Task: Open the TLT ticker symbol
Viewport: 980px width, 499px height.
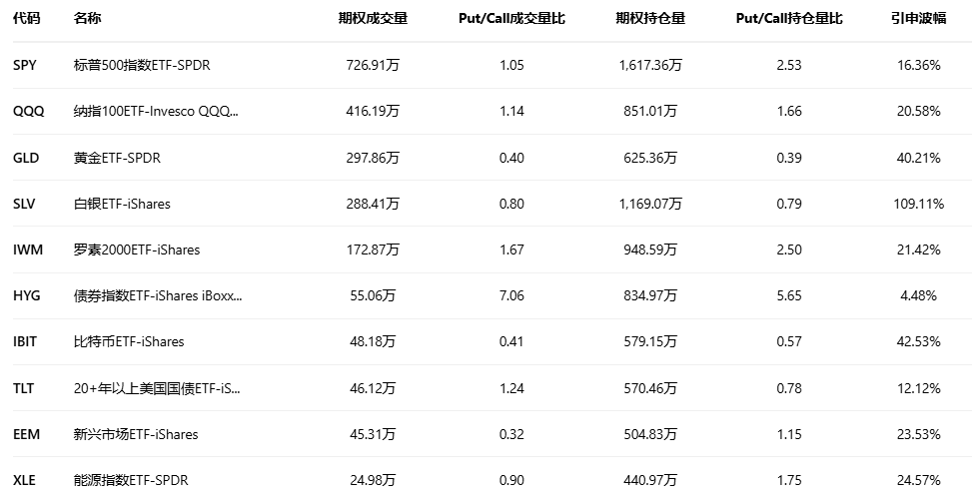Action: coord(23,388)
